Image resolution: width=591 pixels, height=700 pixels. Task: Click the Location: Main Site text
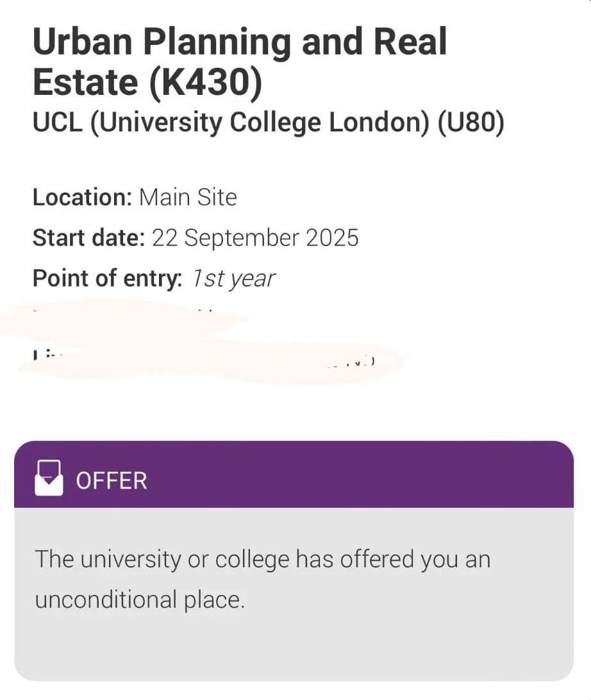click(135, 197)
